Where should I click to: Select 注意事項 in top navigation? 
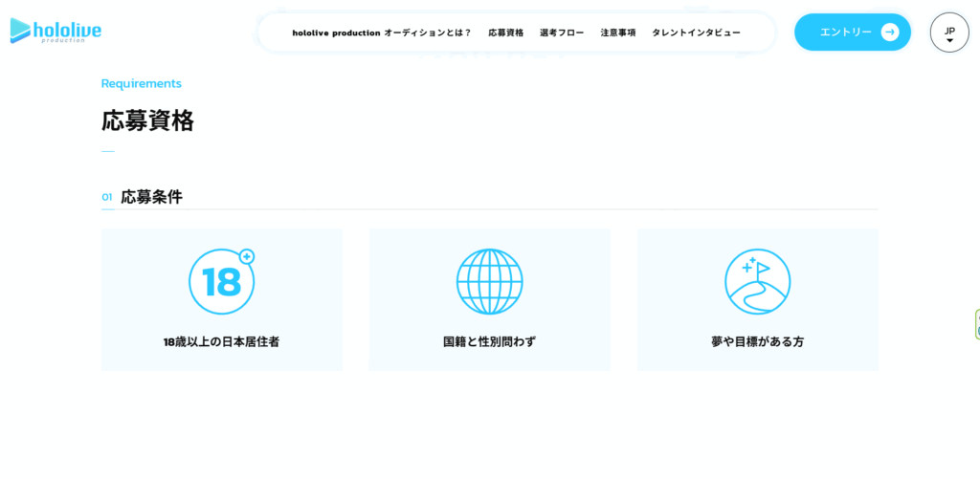618,33
